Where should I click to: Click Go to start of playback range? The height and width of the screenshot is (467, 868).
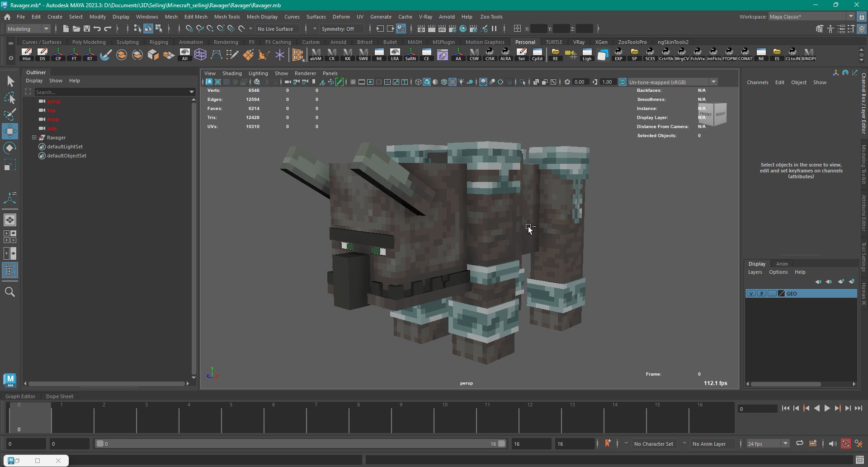tap(785, 408)
